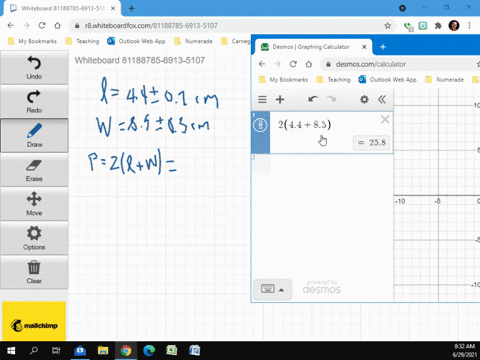The width and height of the screenshot is (480, 360).
Task: Delete the 2(4.4+8.5) expression
Action: coord(385,119)
